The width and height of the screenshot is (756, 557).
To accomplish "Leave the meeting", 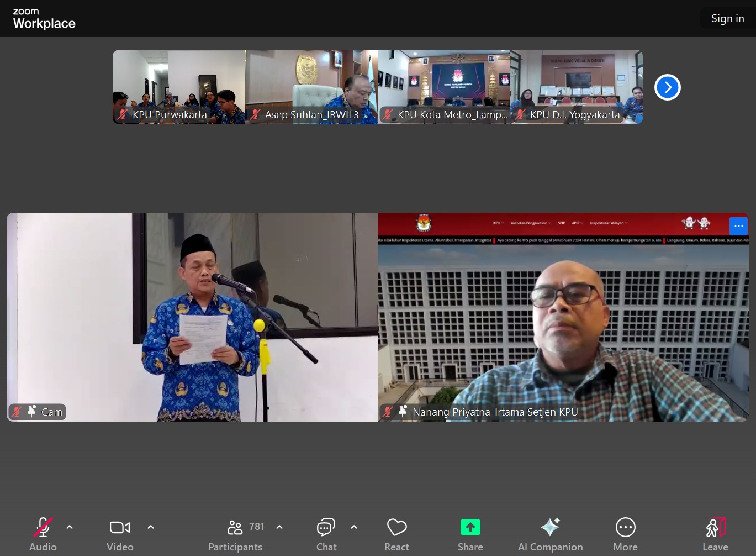I will click(x=715, y=534).
